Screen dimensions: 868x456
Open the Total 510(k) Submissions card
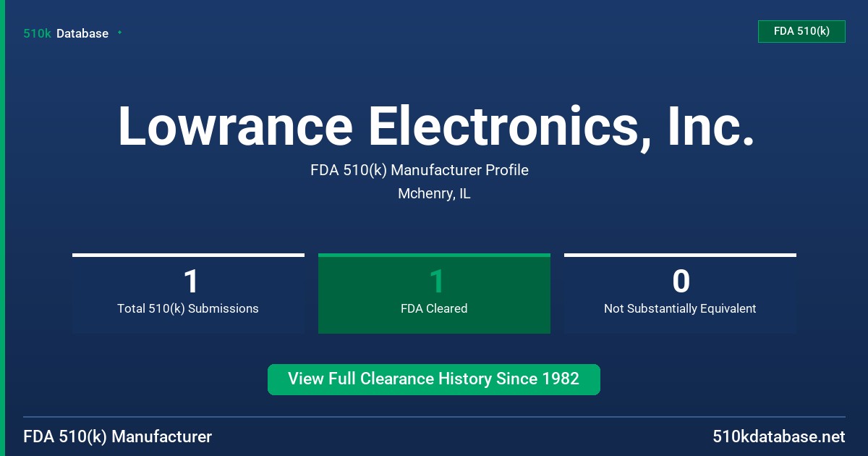tap(188, 294)
